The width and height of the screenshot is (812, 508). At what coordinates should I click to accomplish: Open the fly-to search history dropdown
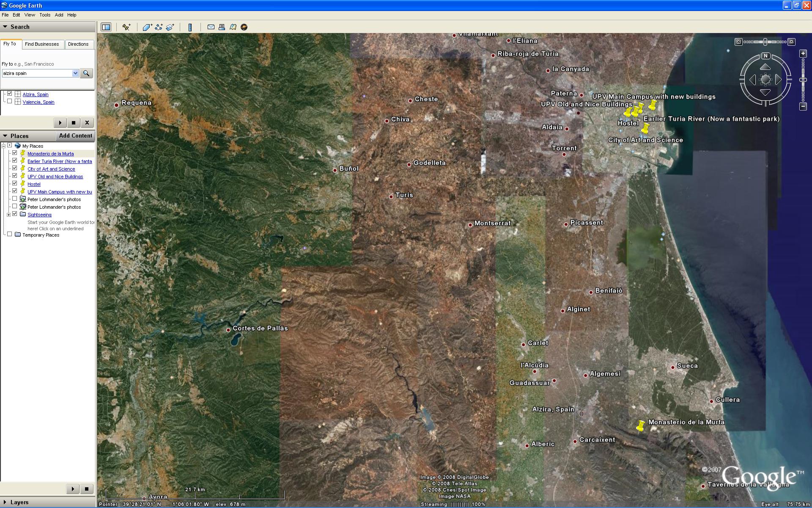coord(75,73)
